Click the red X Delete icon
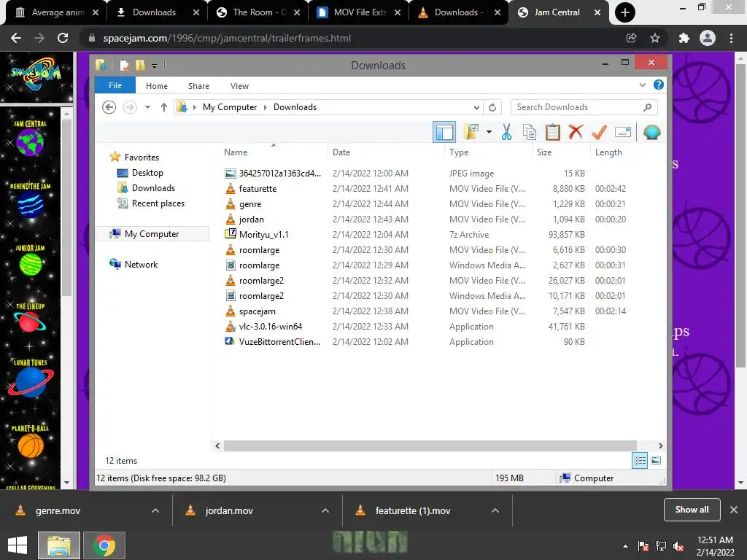The width and height of the screenshot is (747, 560). pos(576,131)
